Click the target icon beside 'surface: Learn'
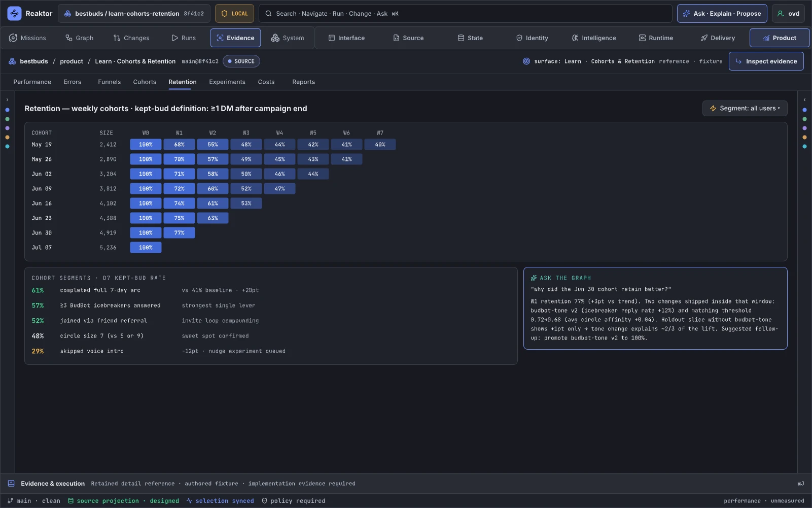The height and width of the screenshot is (508, 812). point(526,61)
